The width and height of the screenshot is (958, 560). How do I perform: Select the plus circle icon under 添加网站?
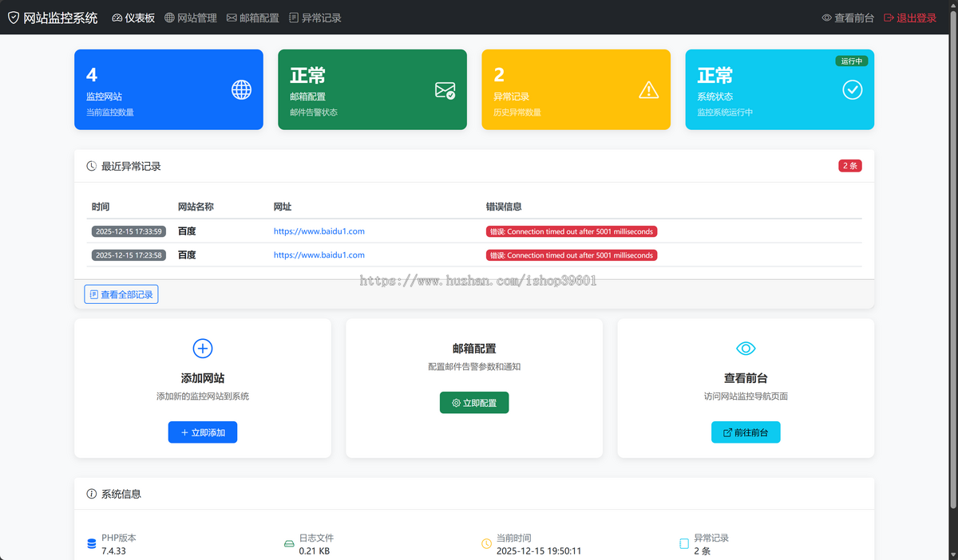click(202, 349)
